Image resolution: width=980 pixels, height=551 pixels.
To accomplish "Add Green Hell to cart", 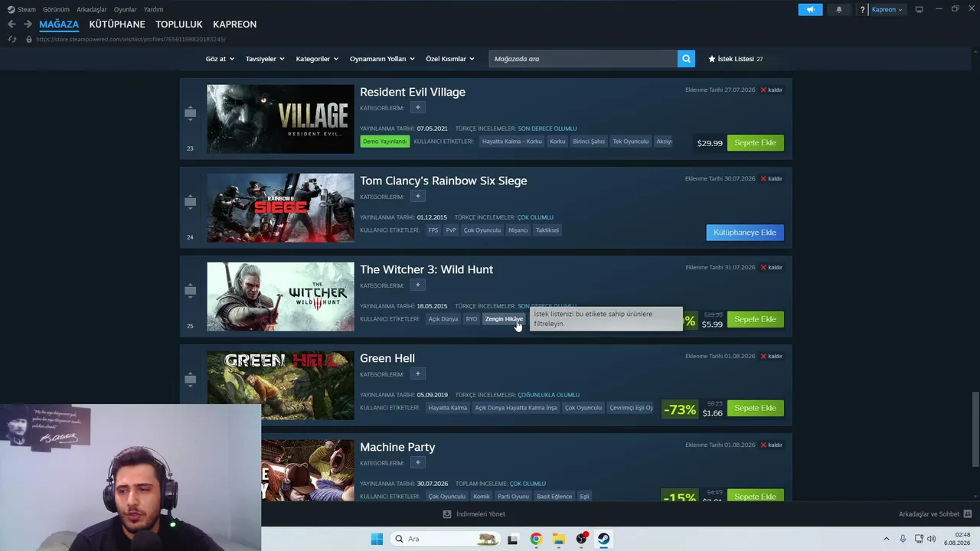I will coord(755,408).
